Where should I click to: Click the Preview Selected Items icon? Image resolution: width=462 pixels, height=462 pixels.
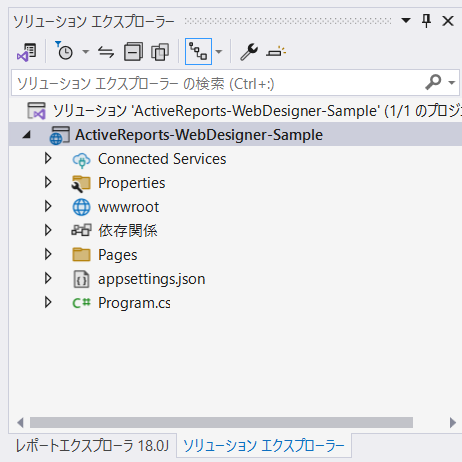click(x=276, y=52)
